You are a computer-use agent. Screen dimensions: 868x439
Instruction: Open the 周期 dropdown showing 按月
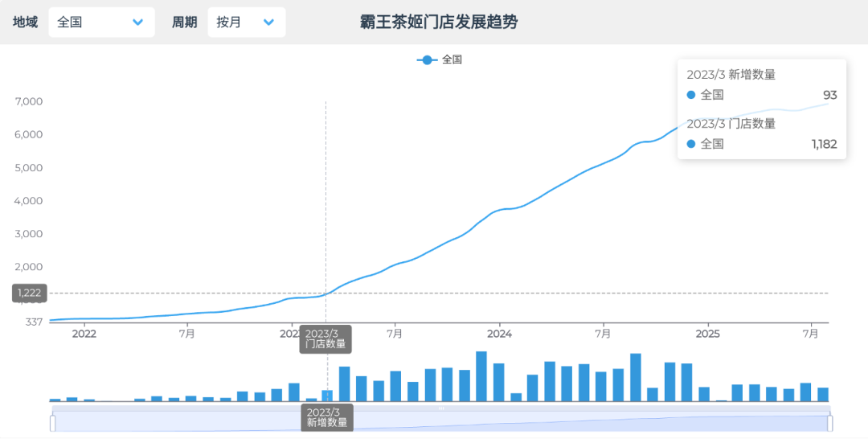tap(246, 23)
